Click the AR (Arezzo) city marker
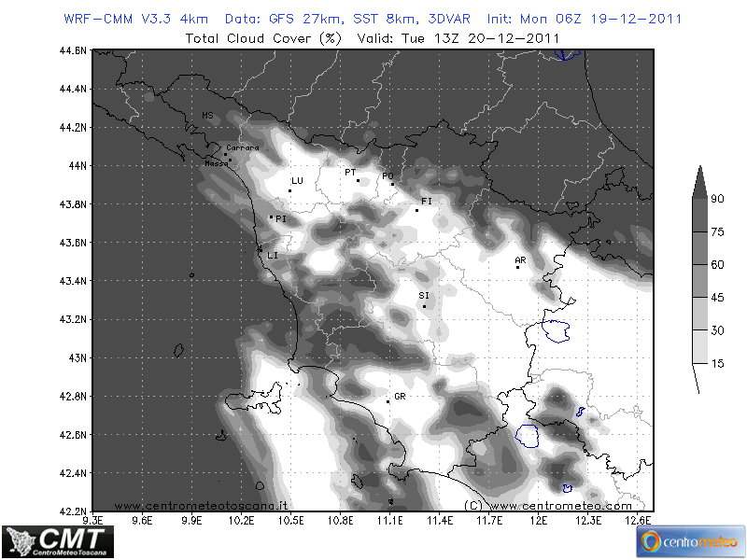The height and width of the screenshot is (560, 747). [x=518, y=267]
